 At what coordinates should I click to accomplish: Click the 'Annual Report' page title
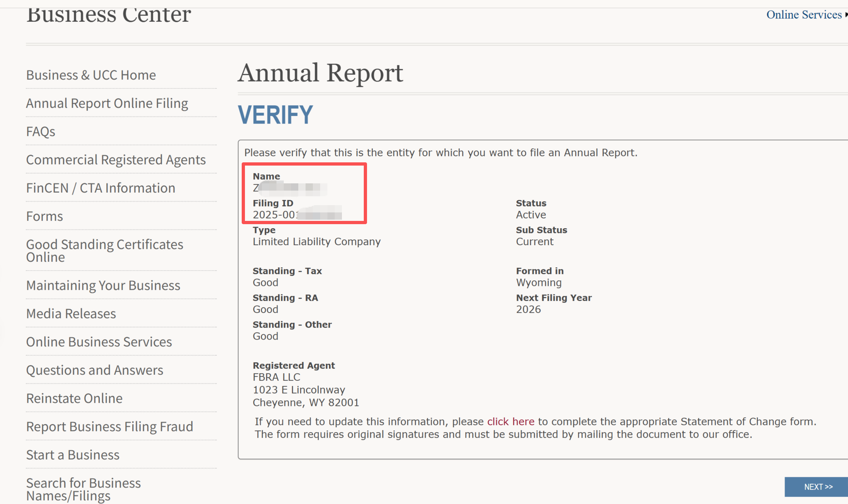321,73
